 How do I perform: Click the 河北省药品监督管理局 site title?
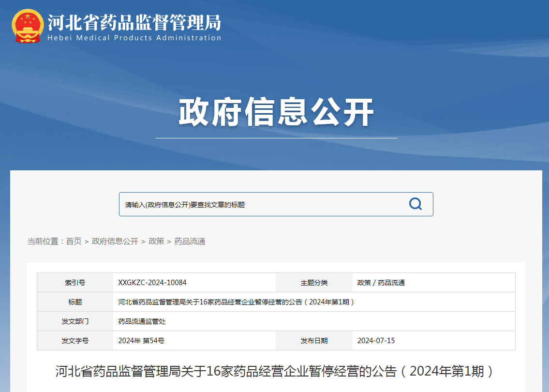pyautogui.click(x=134, y=22)
